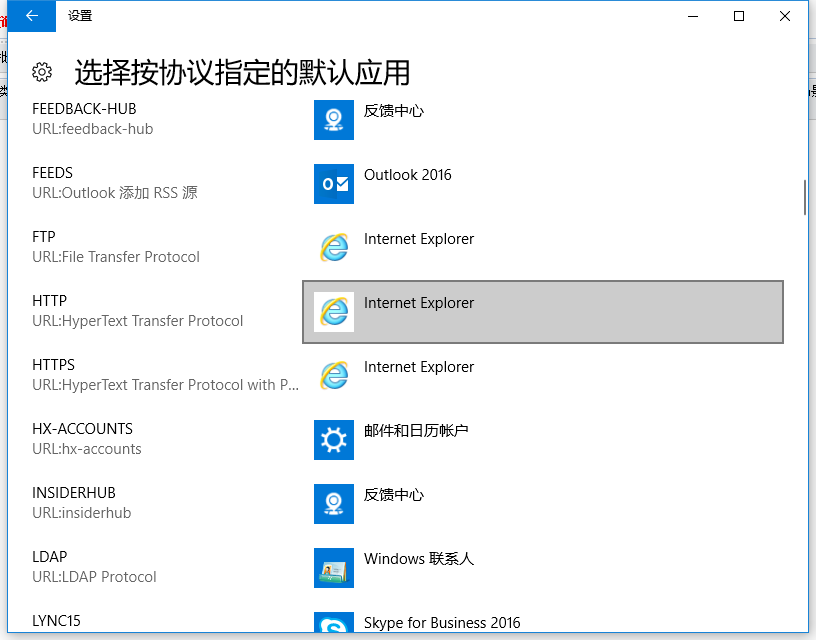The image size is (816, 640).
Task: Click the Mail and Calendar gear icon for HX-ACCOUNTS
Action: click(333, 440)
